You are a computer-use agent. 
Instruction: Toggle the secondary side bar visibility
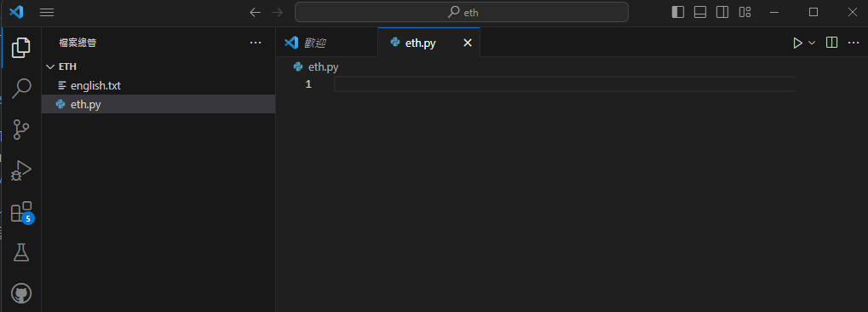coord(721,12)
